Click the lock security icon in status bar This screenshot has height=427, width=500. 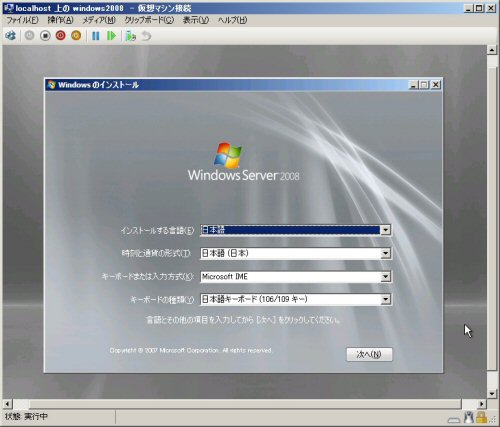pos(481,417)
